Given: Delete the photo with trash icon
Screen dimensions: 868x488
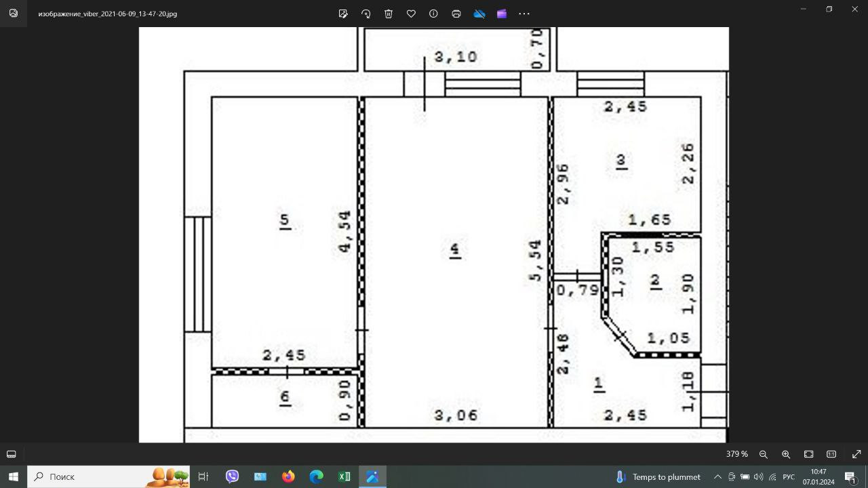Looking at the screenshot, I should point(389,14).
